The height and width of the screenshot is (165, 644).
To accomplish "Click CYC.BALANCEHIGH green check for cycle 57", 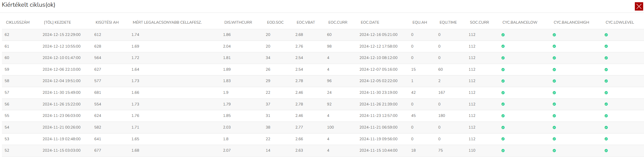I will point(554,93).
